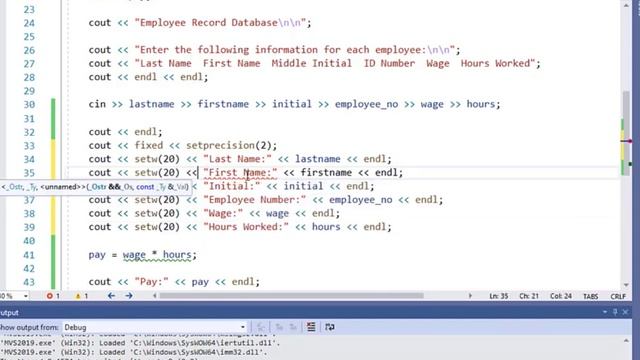Click line number 24 in the gutter

tap(29, 23)
